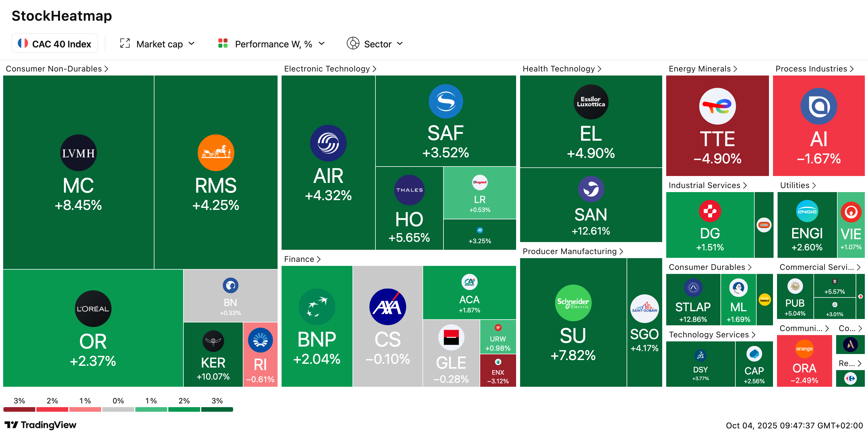Click the EssilorLuxottica logo icon
This screenshot has width=868, height=437.
[x=591, y=101]
